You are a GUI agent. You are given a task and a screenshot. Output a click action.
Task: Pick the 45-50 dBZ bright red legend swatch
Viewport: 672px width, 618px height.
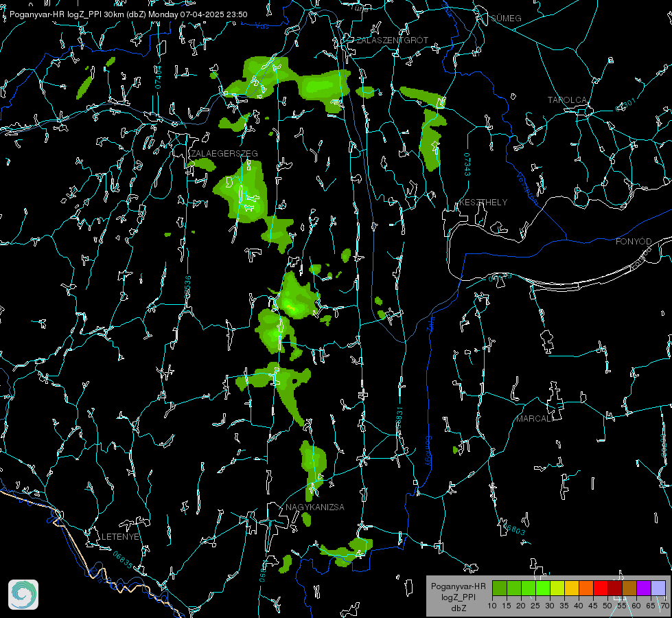[x=601, y=588]
